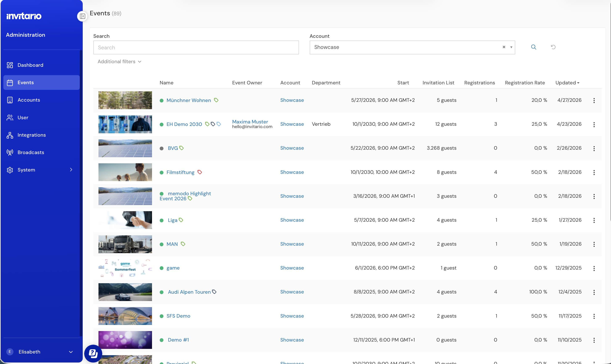Click the invitario logo
611x364 pixels.
(24, 16)
